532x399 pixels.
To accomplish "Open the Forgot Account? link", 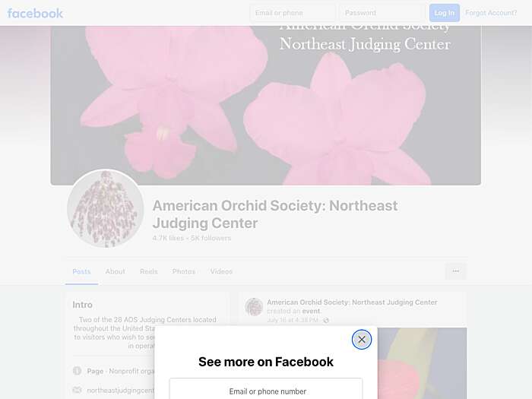I will click(x=491, y=13).
